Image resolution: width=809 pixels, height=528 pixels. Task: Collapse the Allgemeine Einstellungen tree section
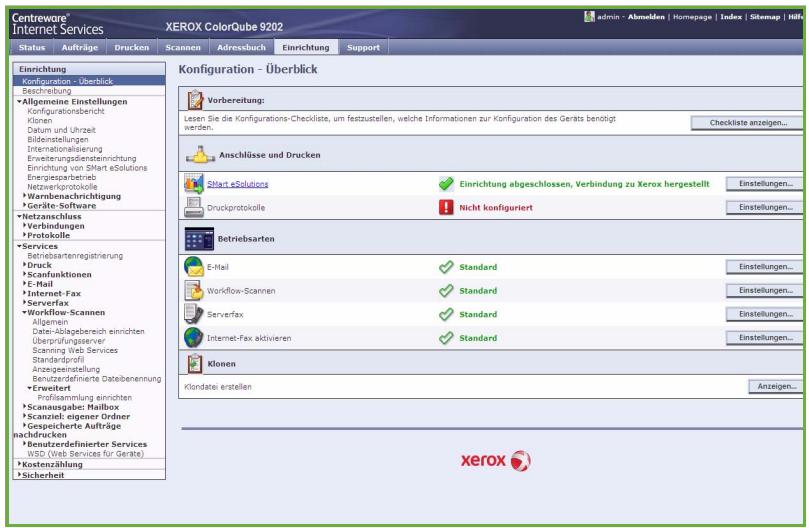(19, 102)
